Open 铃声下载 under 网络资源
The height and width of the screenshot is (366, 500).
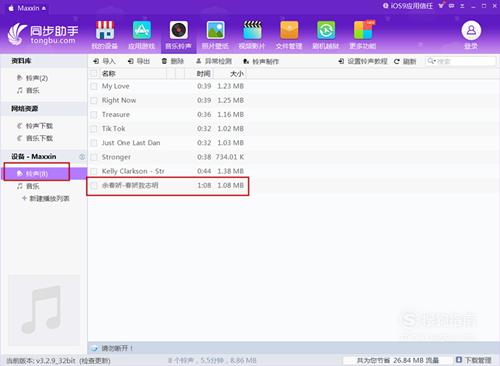pos(35,126)
